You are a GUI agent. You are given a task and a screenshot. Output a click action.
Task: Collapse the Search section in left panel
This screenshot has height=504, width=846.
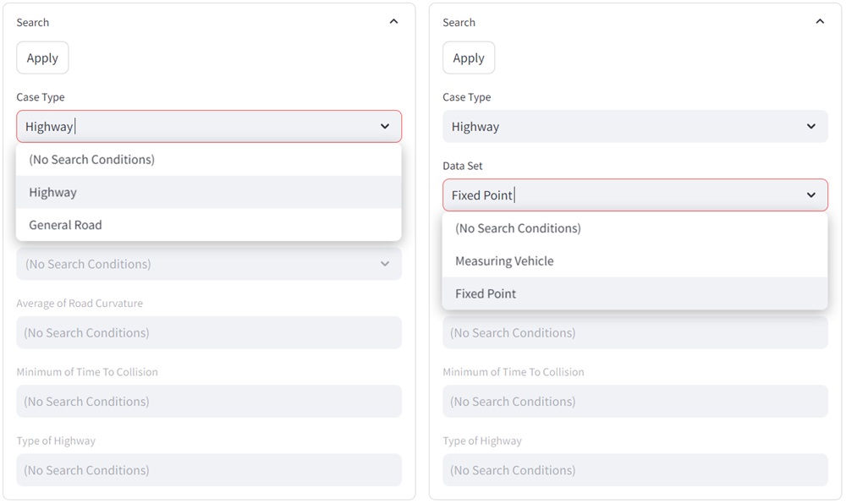[393, 22]
